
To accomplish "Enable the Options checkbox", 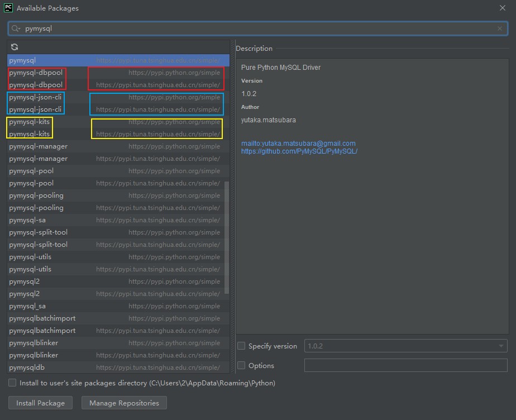I will point(241,365).
